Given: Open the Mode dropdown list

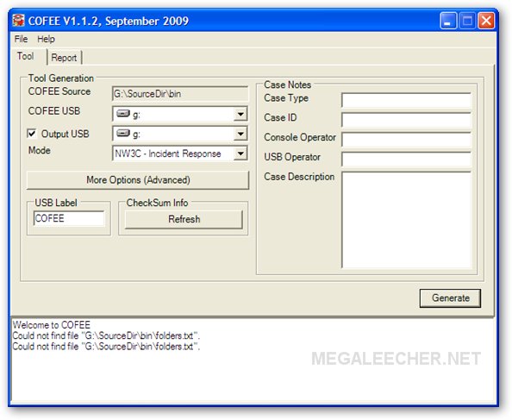Looking at the screenshot, I should pyautogui.click(x=240, y=154).
